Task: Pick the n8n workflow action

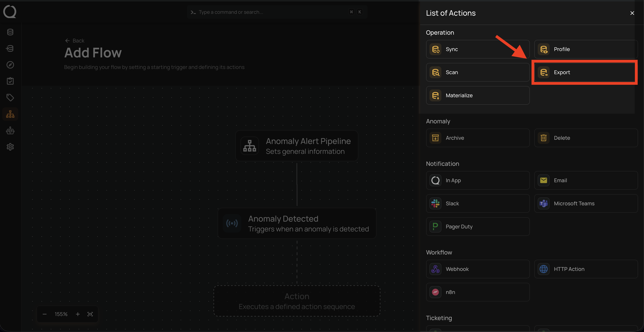Action: click(478, 292)
